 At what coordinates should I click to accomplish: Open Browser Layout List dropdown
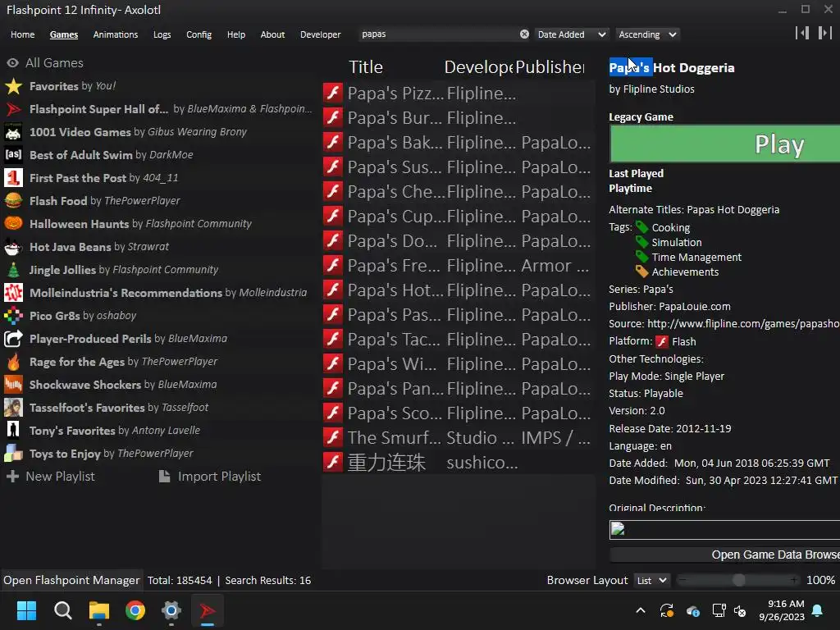point(651,580)
